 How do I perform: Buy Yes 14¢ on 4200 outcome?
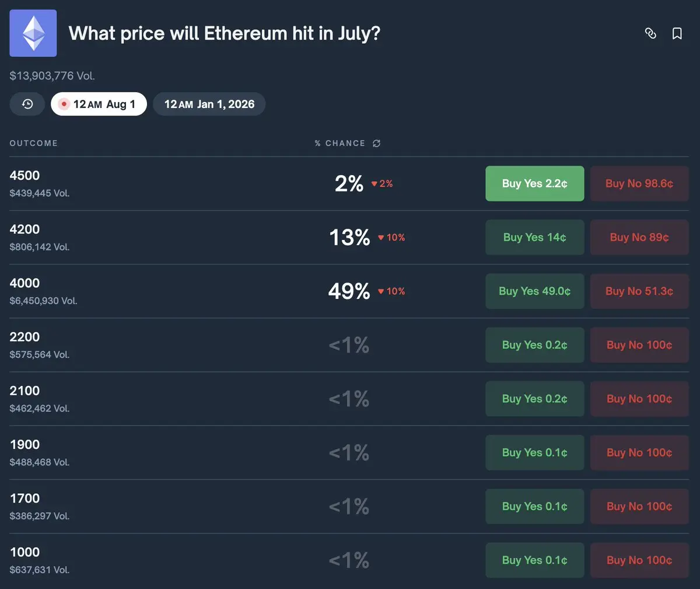pos(534,237)
